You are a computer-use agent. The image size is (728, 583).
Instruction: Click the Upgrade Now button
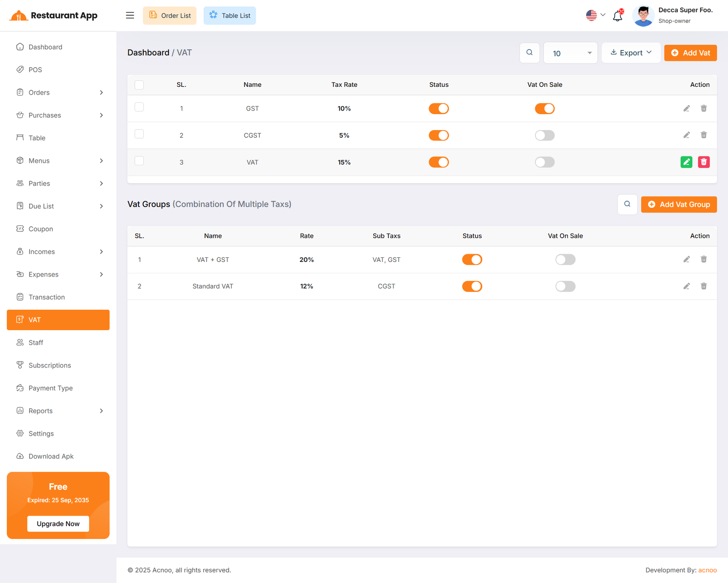point(58,523)
